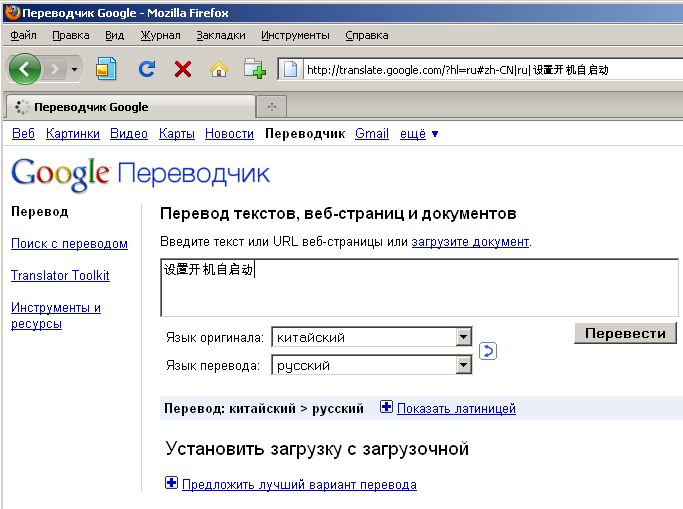683x509 pixels.
Task: Open the Gmail link
Action: tap(372, 133)
